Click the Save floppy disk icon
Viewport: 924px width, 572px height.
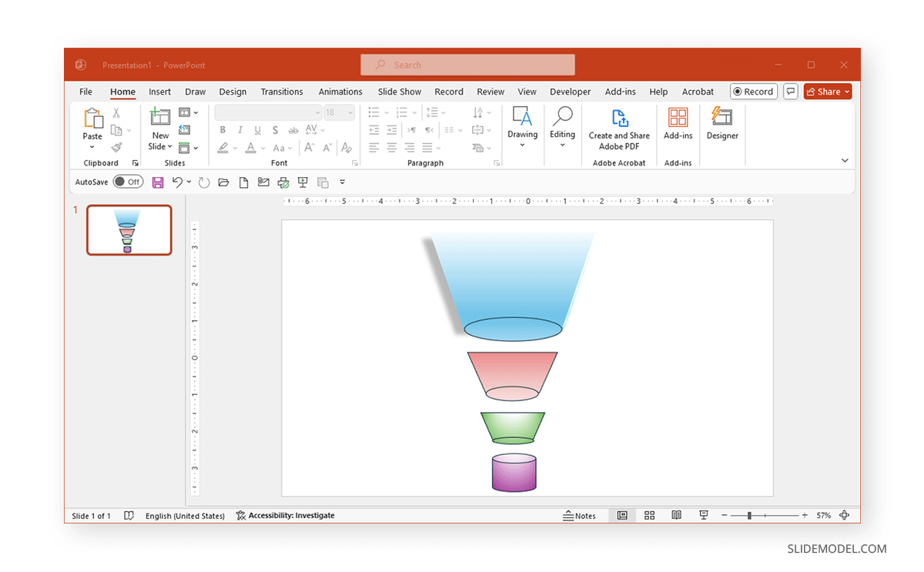(x=158, y=182)
